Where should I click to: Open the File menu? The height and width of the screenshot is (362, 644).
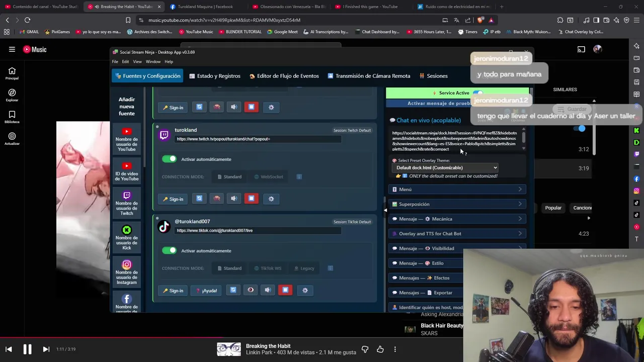click(x=115, y=62)
